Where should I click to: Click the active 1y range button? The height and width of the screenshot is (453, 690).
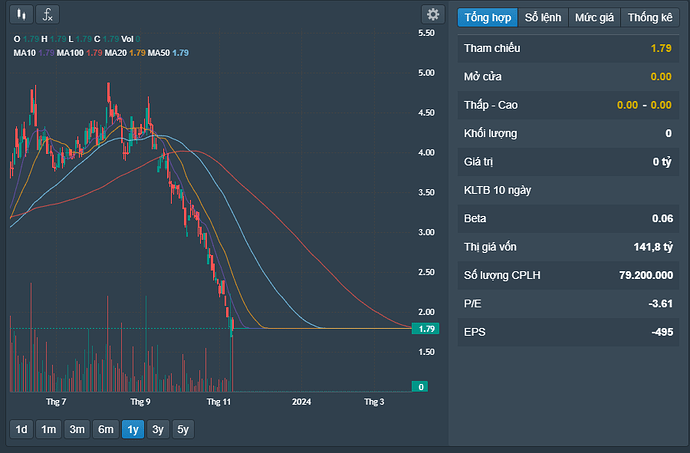[132, 429]
